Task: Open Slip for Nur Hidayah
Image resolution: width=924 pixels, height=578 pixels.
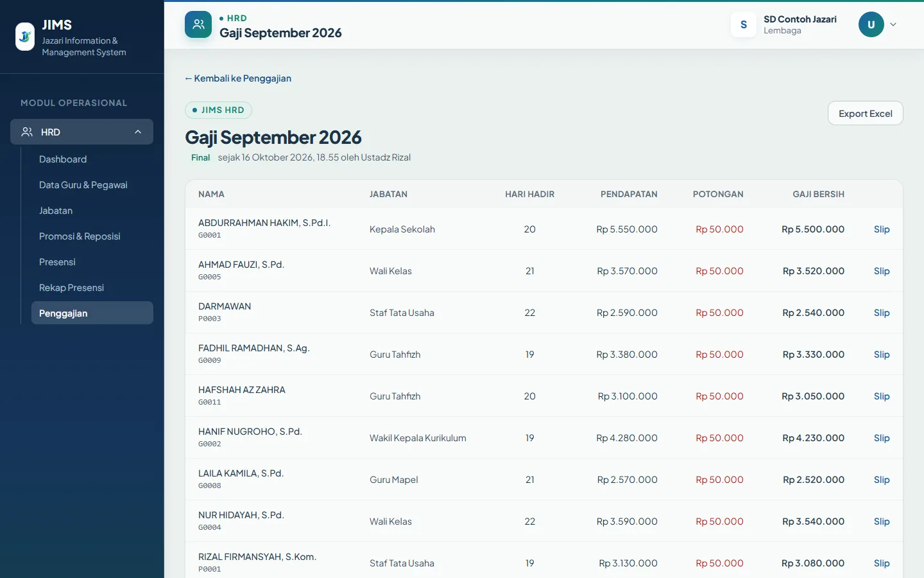Action: [x=882, y=521]
